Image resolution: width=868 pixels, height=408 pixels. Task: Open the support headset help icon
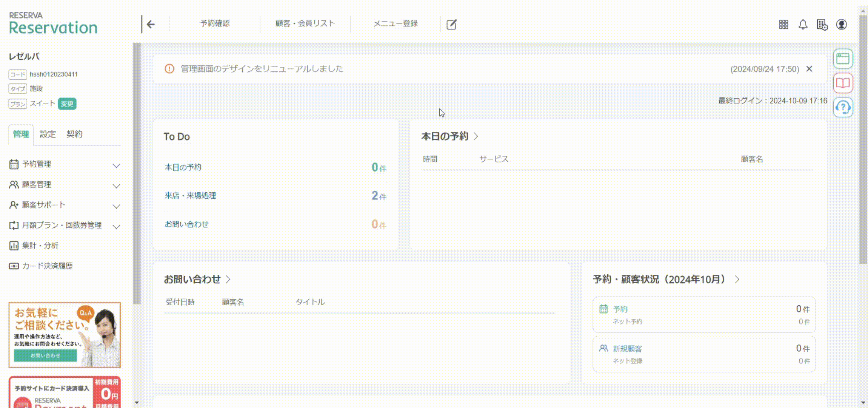coord(843,107)
